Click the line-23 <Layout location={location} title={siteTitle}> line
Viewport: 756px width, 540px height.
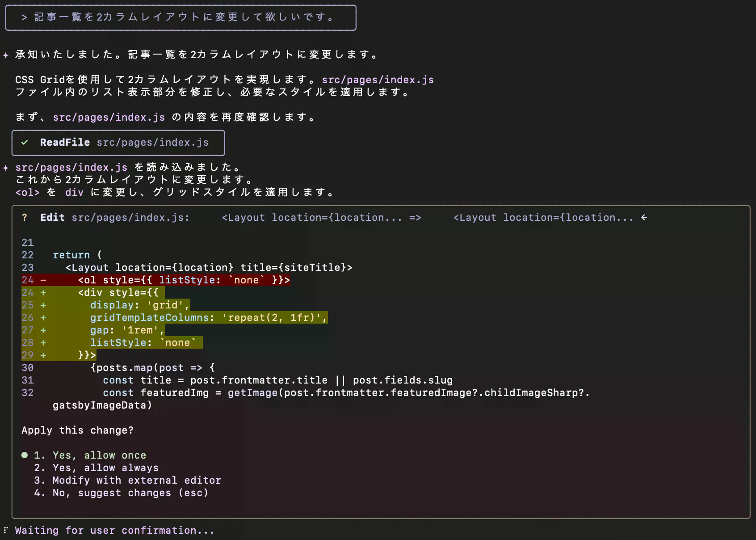click(209, 267)
